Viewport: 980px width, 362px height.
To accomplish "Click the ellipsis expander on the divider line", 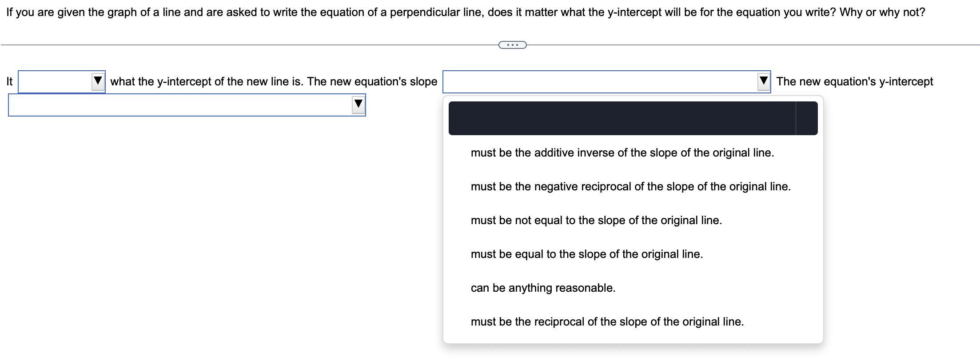I will coord(513,45).
